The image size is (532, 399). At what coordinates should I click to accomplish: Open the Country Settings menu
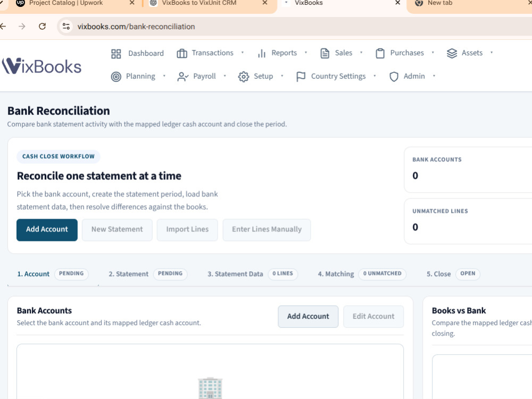[x=338, y=76]
